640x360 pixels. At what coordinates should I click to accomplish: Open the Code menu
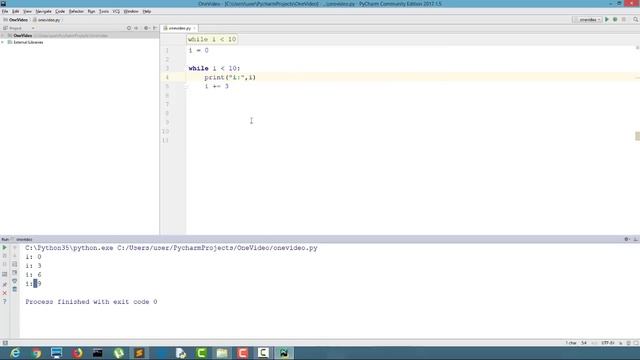pyautogui.click(x=60, y=11)
